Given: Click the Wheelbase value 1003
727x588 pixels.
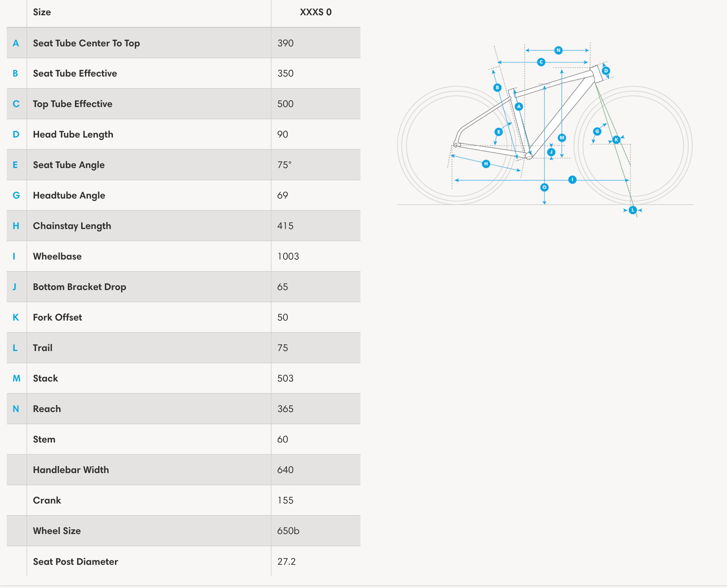Looking at the screenshot, I should point(288,256).
